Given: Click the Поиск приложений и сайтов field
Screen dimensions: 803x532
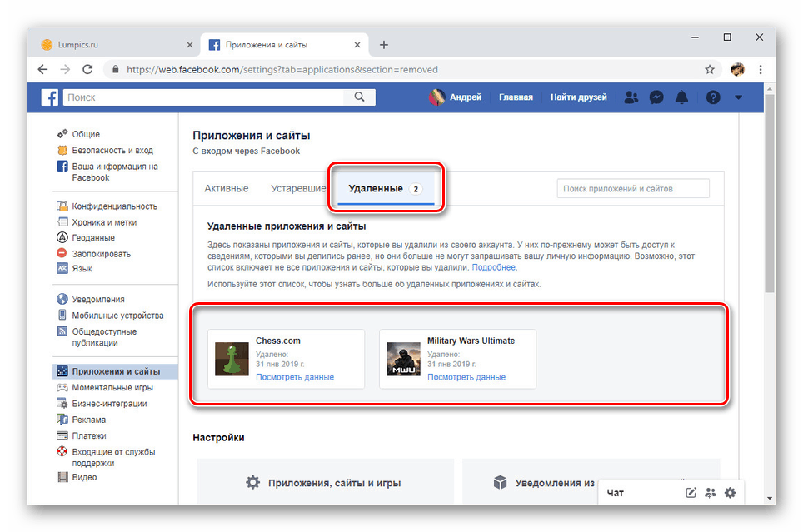Looking at the screenshot, I should click(633, 188).
